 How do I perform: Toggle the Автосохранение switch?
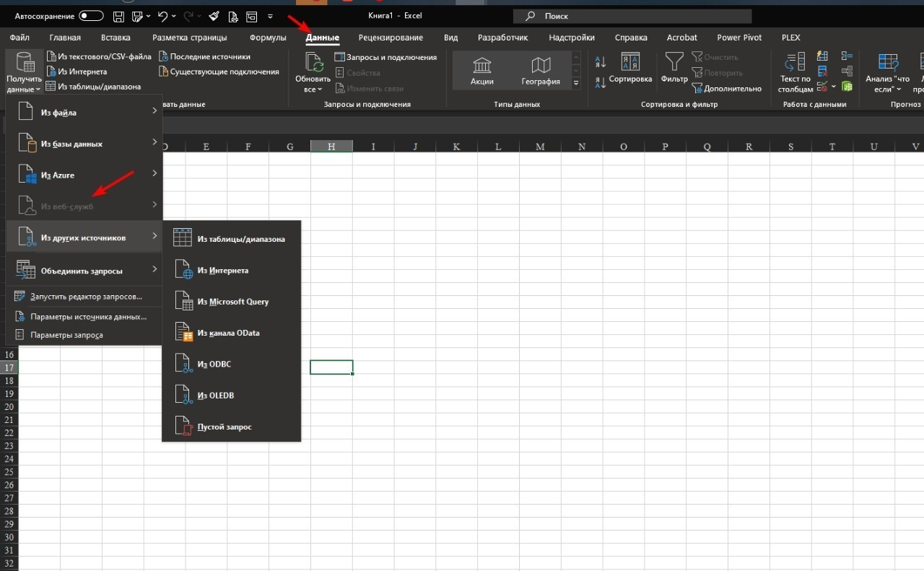tap(92, 16)
